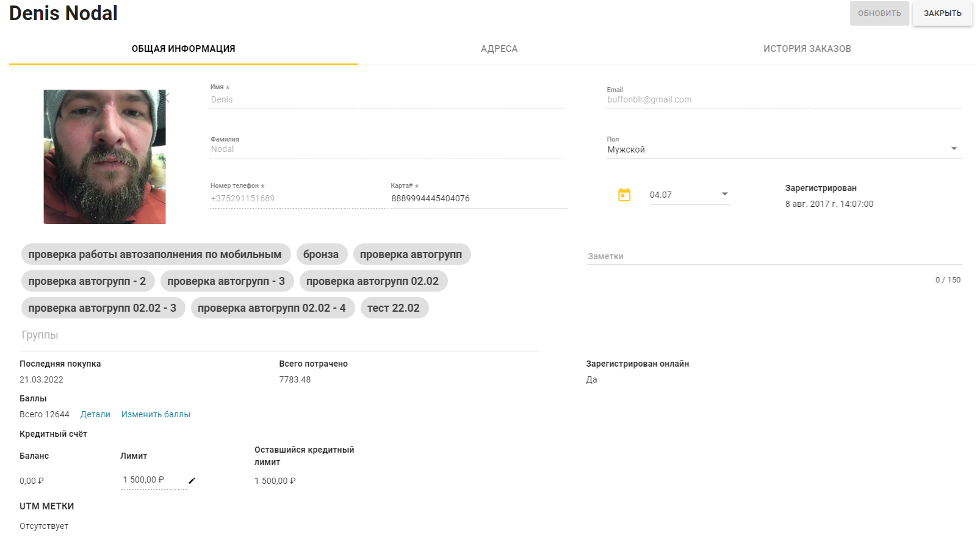Click the Заметки notes field
The width and height of the screenshot is (980, 546).
774,256
